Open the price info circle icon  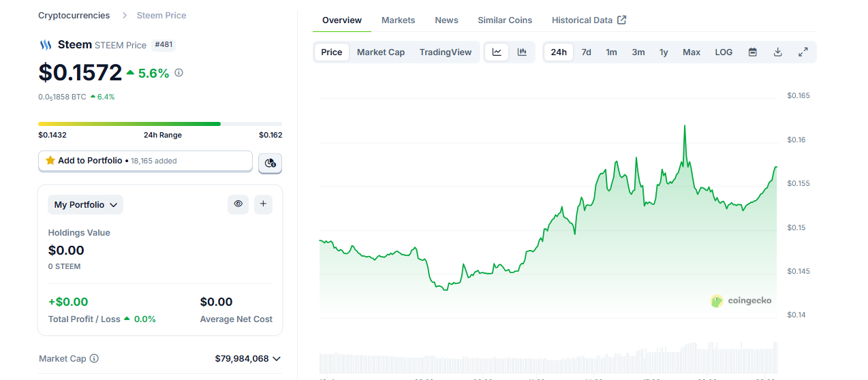[179, 72]
